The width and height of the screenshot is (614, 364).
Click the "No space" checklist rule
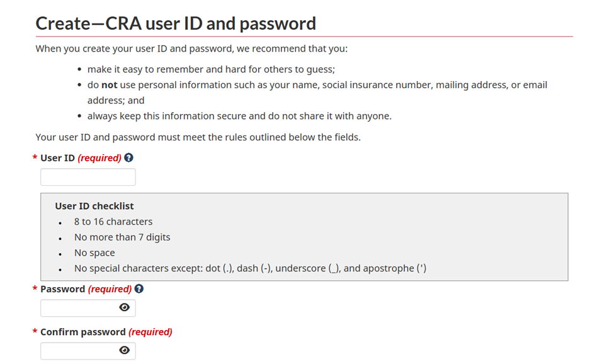coord(94,253)
